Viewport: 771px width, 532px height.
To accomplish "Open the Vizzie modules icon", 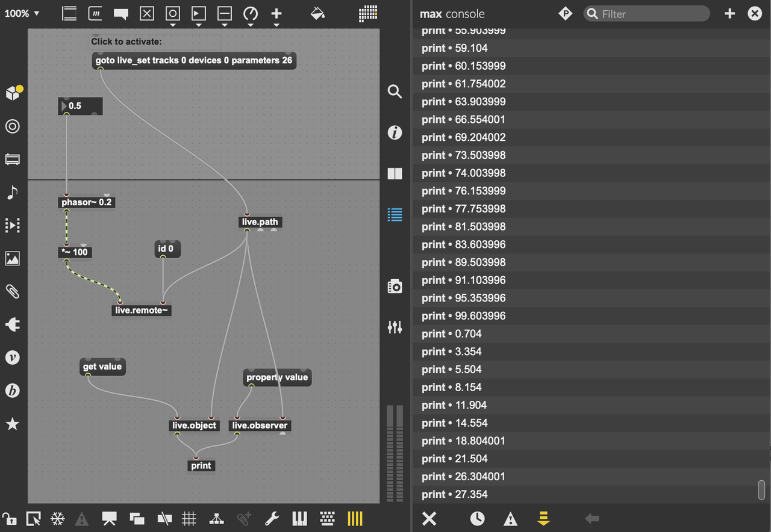I will tap(12, 357).
